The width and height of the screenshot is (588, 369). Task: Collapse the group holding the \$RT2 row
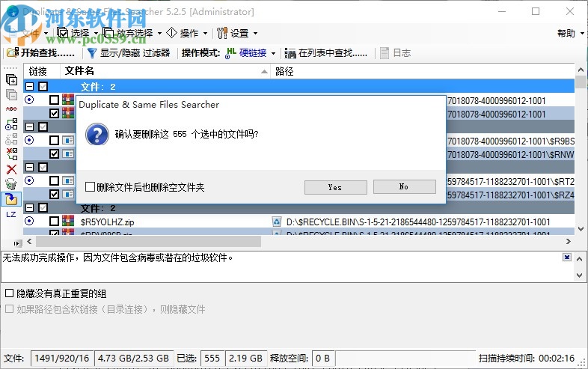[x=30, y=167]
